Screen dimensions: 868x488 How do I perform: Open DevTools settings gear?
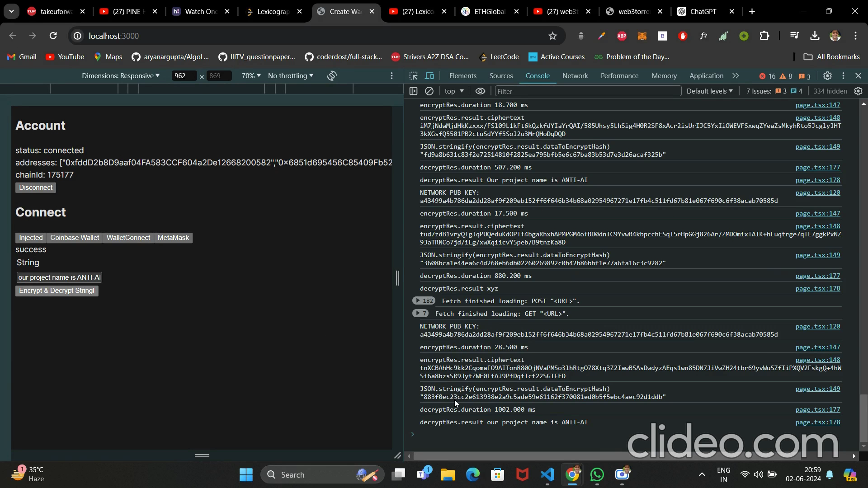tap(827, 76)
